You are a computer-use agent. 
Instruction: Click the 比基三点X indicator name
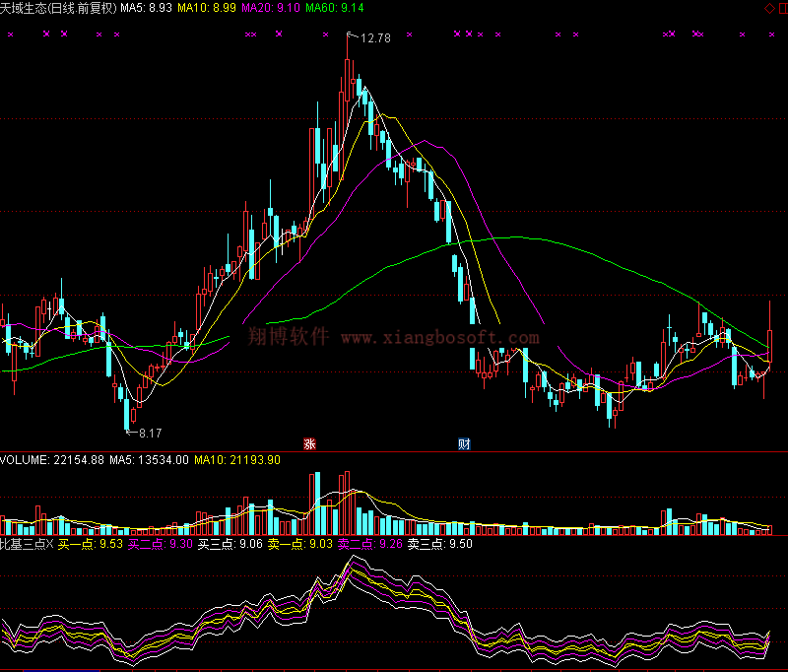tap(27, 544)
